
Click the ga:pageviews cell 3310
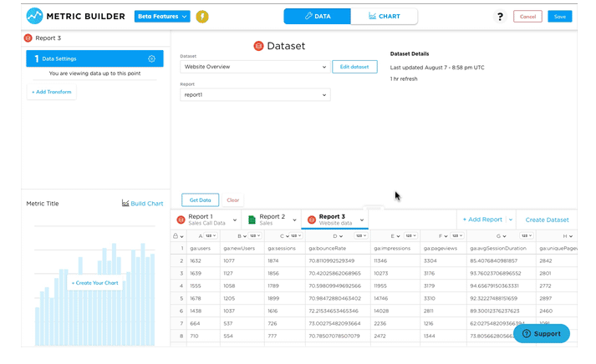443,298
